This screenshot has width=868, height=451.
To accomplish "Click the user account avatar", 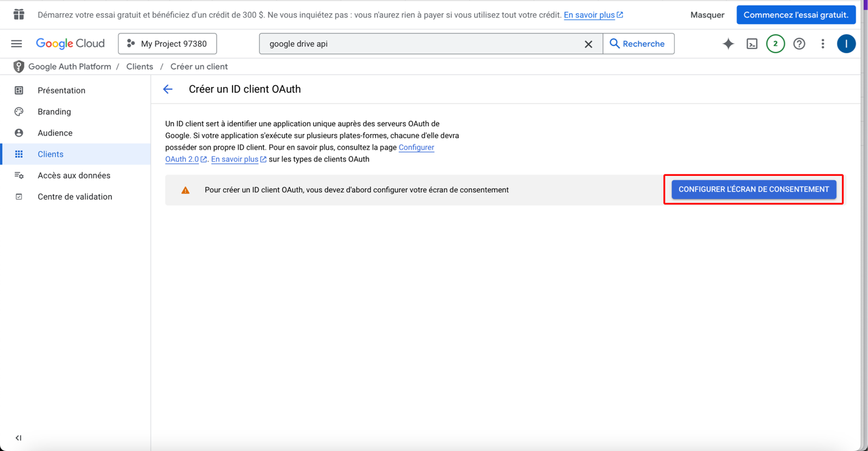I will click(x=846, y=44).
